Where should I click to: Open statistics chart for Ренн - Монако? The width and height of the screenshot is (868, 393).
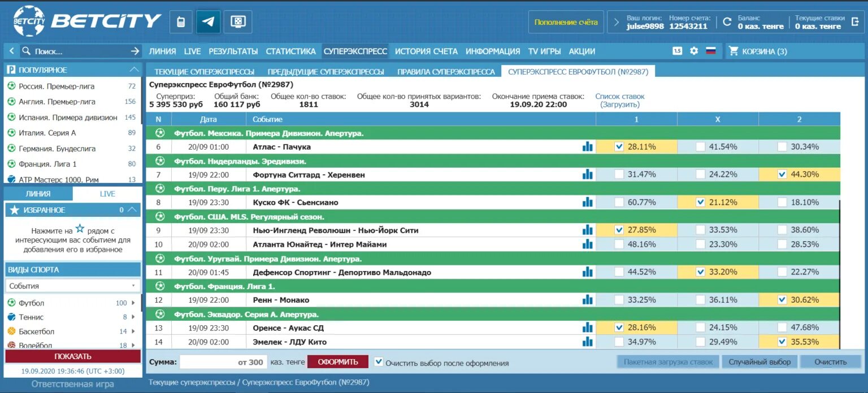click(x=588, y=300)
